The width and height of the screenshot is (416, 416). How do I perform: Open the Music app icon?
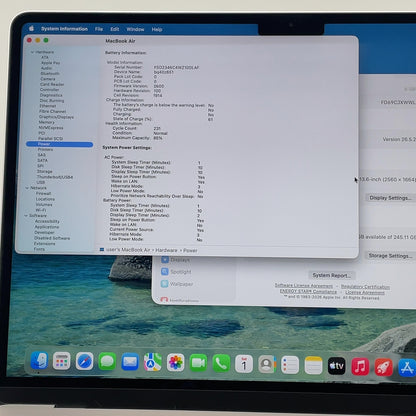(360, 366)
